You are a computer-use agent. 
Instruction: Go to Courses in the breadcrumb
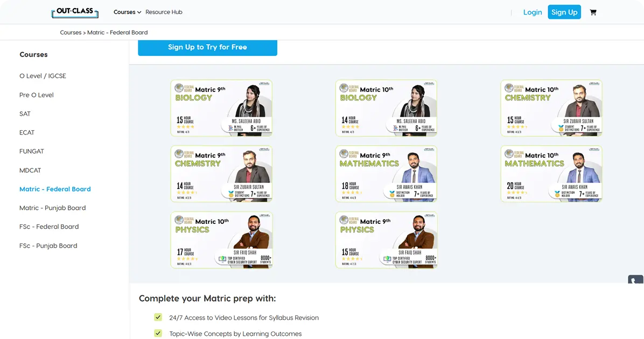[71, 32]
